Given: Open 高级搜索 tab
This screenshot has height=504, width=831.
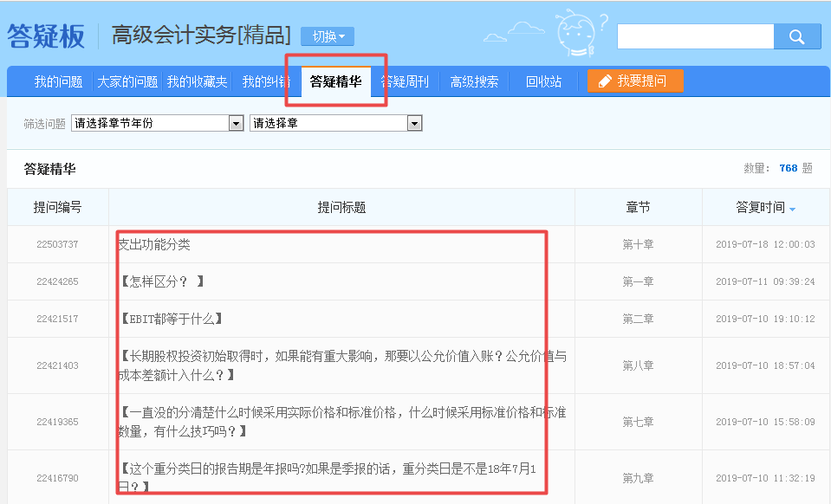Looking at the screenshot, I should click(x=474, y=82).
